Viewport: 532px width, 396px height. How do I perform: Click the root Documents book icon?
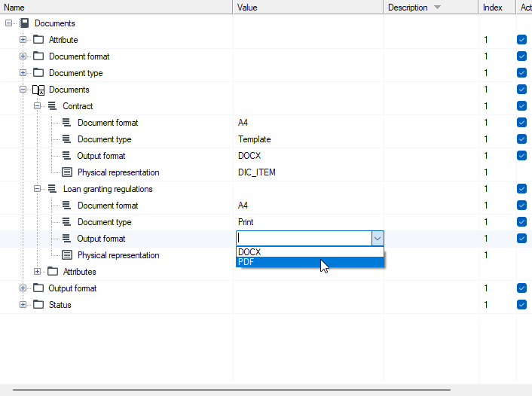coord(24,23)
